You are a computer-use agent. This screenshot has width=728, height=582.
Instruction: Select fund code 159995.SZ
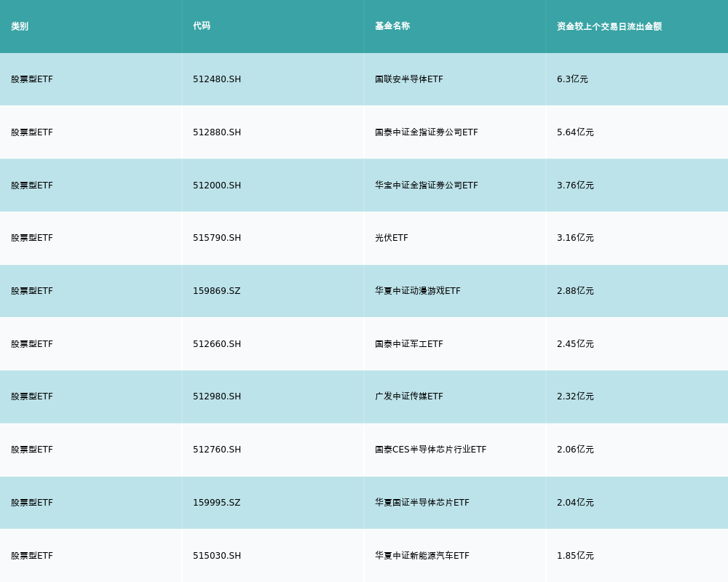pyautogui.click(x=216, y=503)
